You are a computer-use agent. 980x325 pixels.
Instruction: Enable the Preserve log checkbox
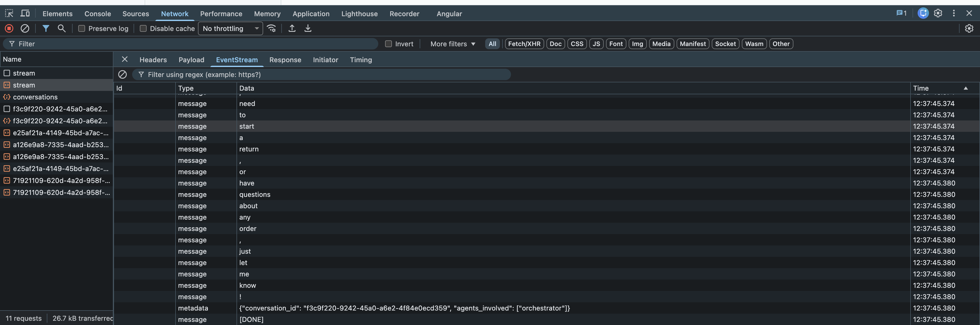pos(81,28)
